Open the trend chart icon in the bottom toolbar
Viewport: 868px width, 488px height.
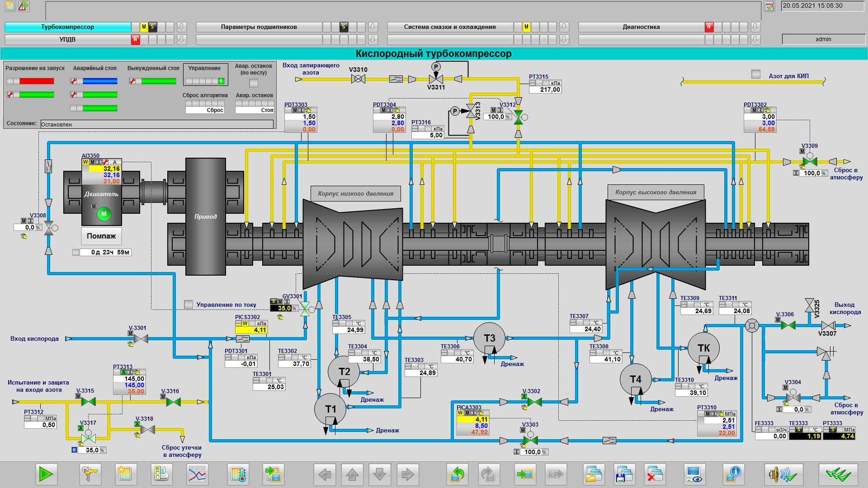coord(198,474)
